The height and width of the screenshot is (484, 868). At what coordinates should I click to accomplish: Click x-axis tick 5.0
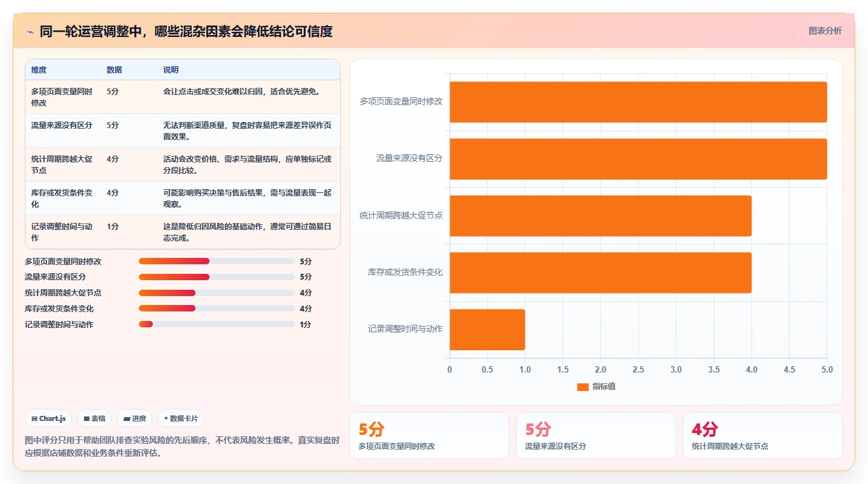(x=827, y=369)
